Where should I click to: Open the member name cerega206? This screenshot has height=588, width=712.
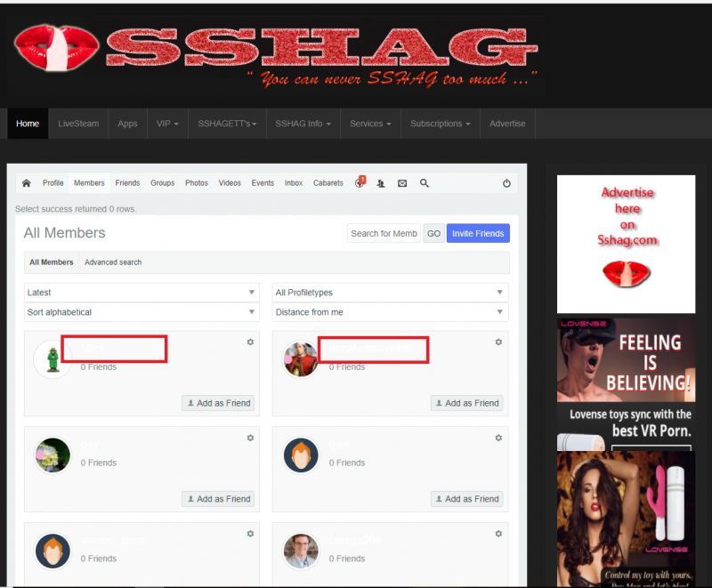[355, 540]
